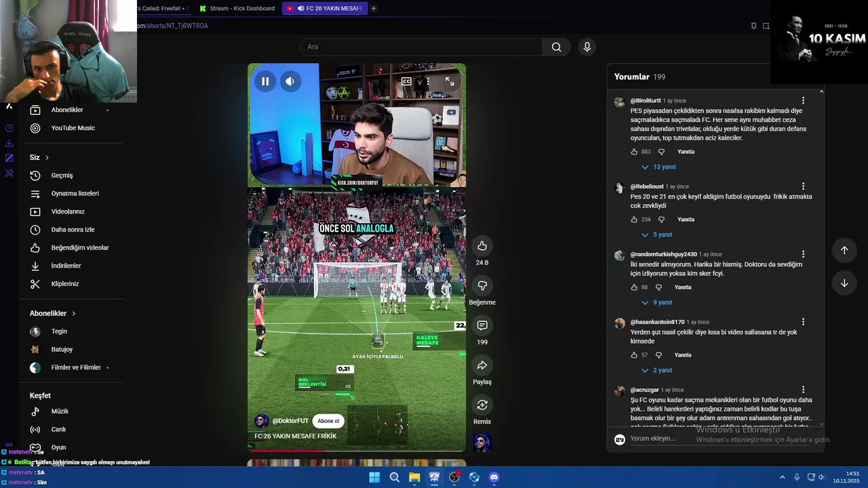Click the Klipleriniz scissors icon
Viewport: 868px width, 488px height.
pyautogui.click(x=35, y=284)
